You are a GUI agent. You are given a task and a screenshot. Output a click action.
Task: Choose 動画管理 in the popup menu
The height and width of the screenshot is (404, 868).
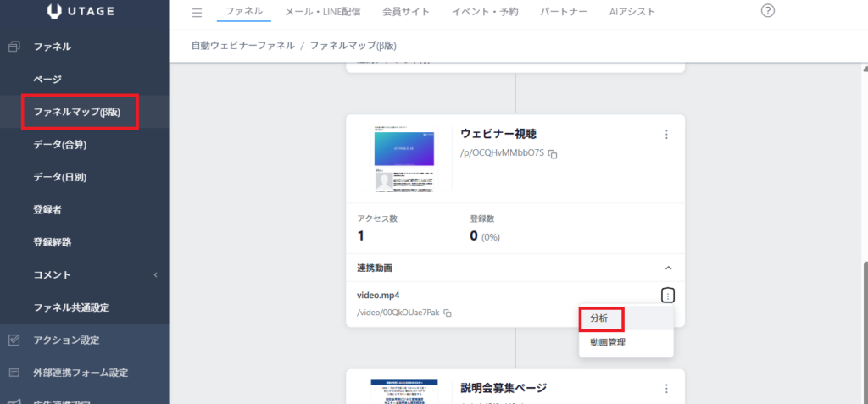click(x=608, y=342)
